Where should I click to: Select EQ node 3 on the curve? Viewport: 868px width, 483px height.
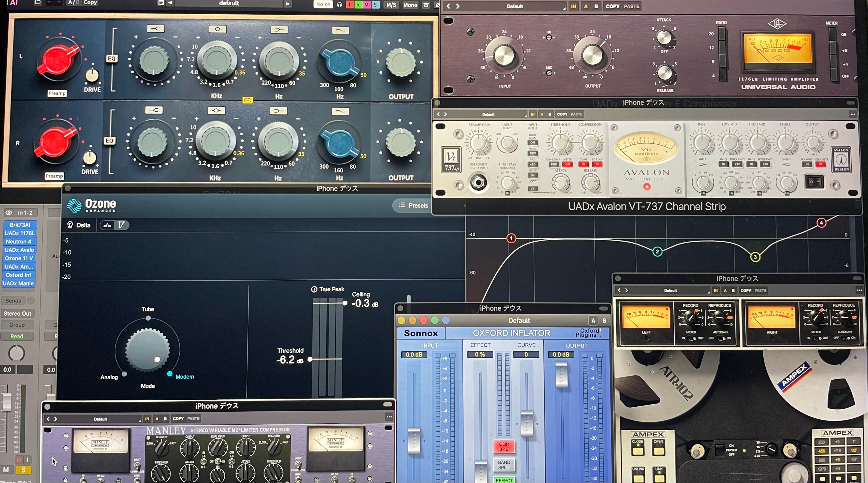755,257
